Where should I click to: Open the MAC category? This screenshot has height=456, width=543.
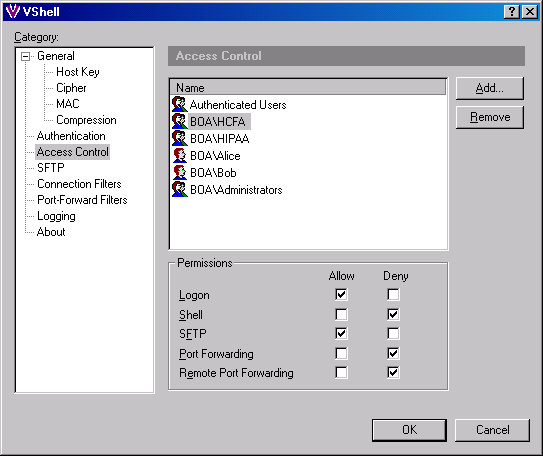[x=68, y=104]
